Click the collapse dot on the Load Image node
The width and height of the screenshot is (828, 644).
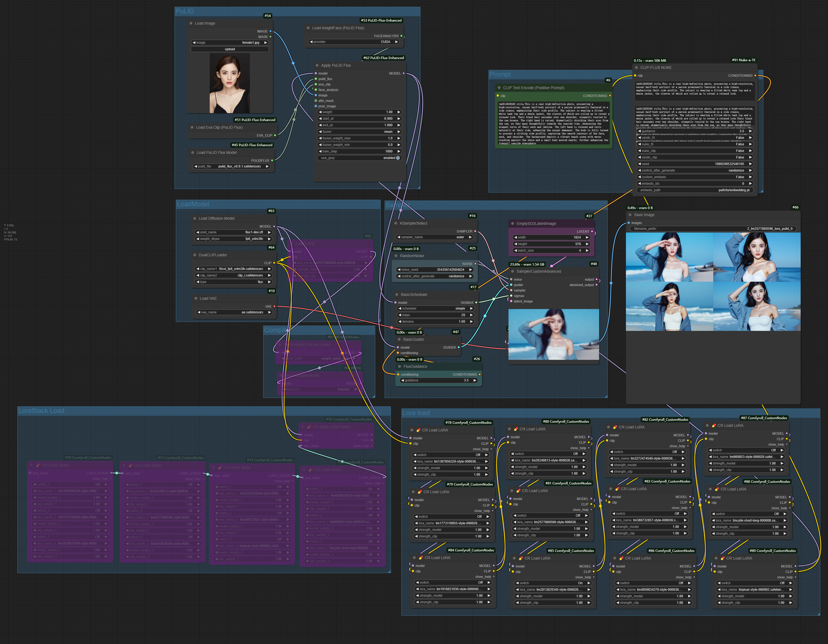coord(191,23)
